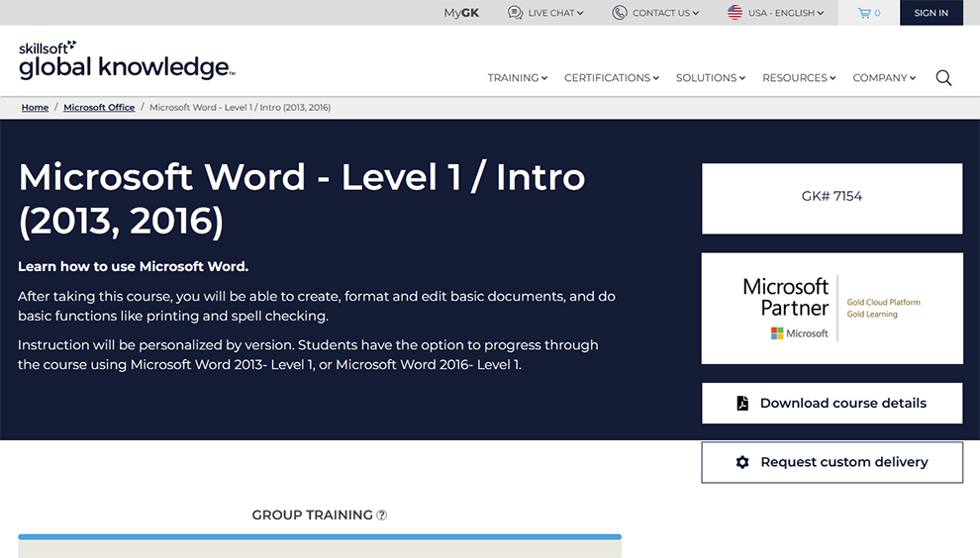Open the USA - English language selector
This screenshot has width=980, height=558.
tap(776, 13)
